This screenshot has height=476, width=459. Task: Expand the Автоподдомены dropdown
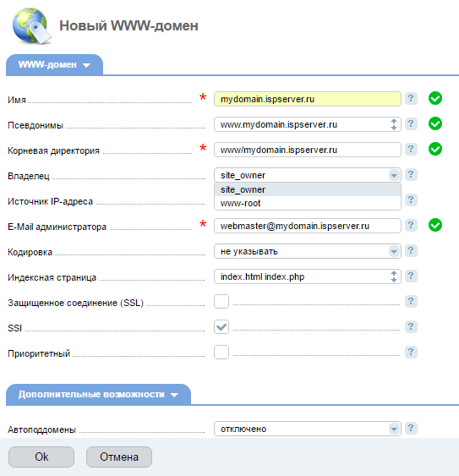[x=394, y=429]
